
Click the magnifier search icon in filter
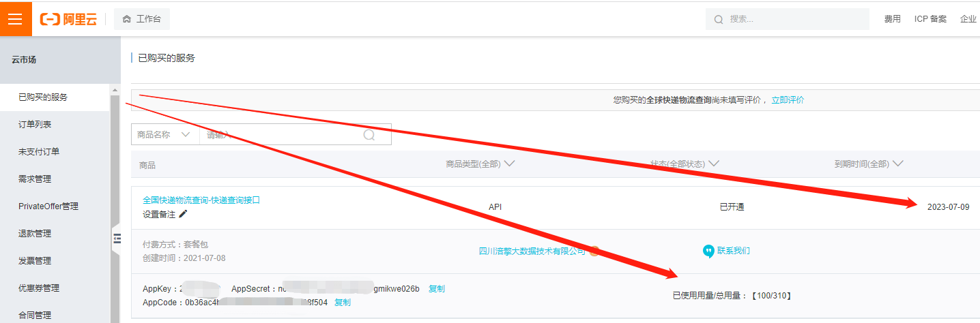369,135
